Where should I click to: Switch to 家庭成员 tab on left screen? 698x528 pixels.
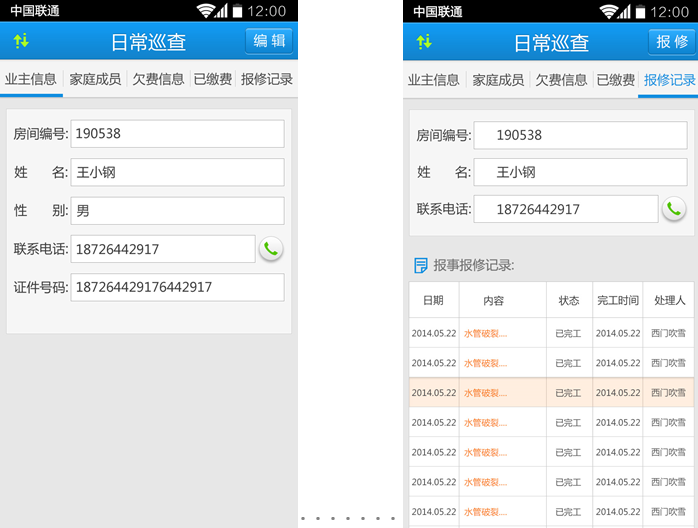pyautogui.click(x=95, y=79)
